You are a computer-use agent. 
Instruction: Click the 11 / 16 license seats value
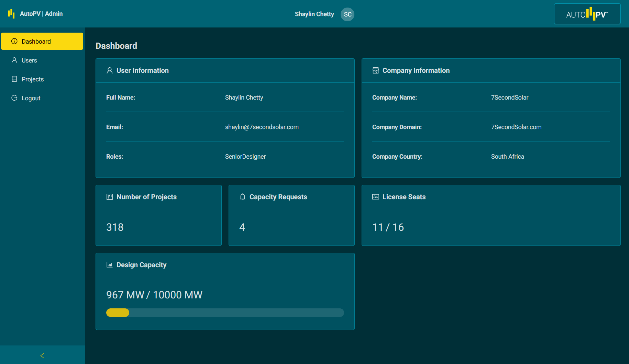(388, 227)
